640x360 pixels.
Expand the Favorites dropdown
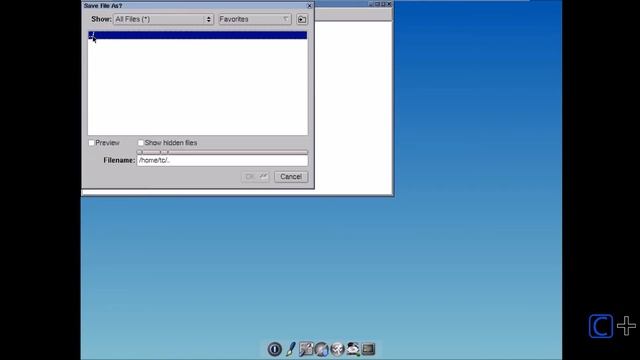tap(255, 19)
